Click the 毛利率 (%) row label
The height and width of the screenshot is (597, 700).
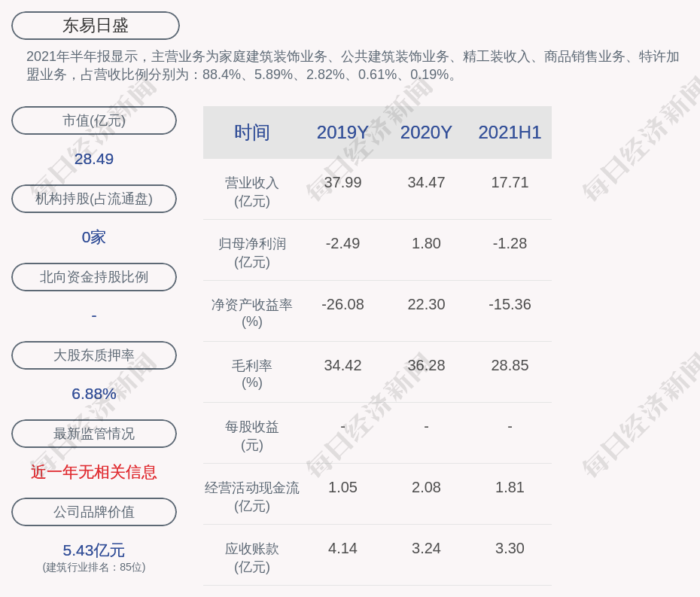point(252,374)
